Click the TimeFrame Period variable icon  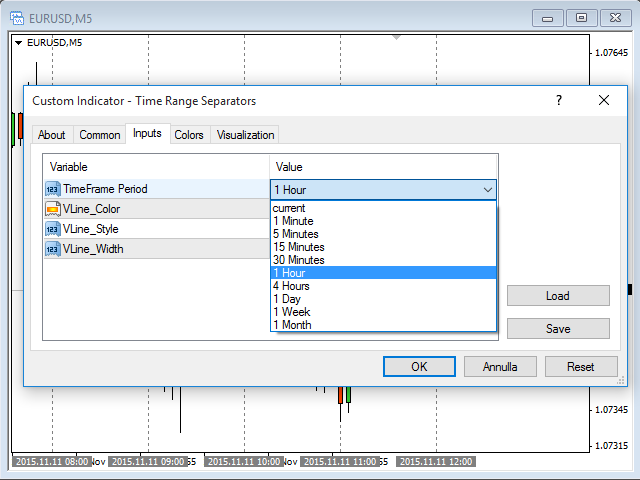click(x=52, y=189)
